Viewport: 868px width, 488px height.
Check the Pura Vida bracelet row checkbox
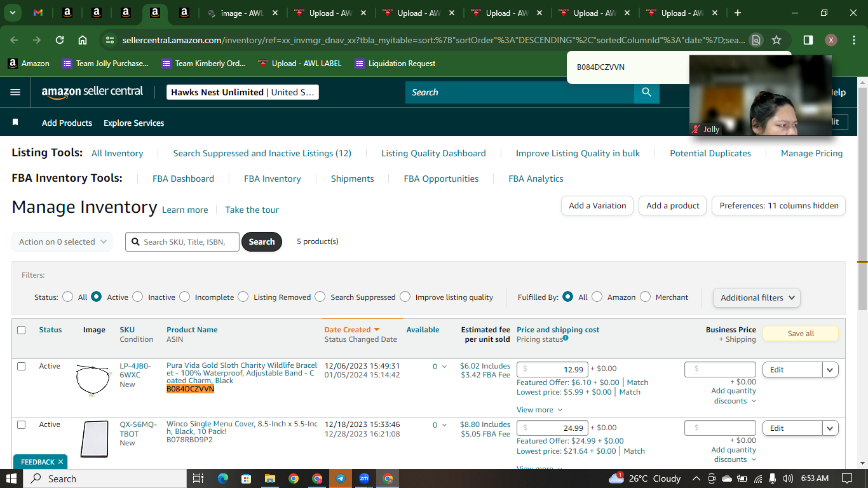tap(22, 366)
